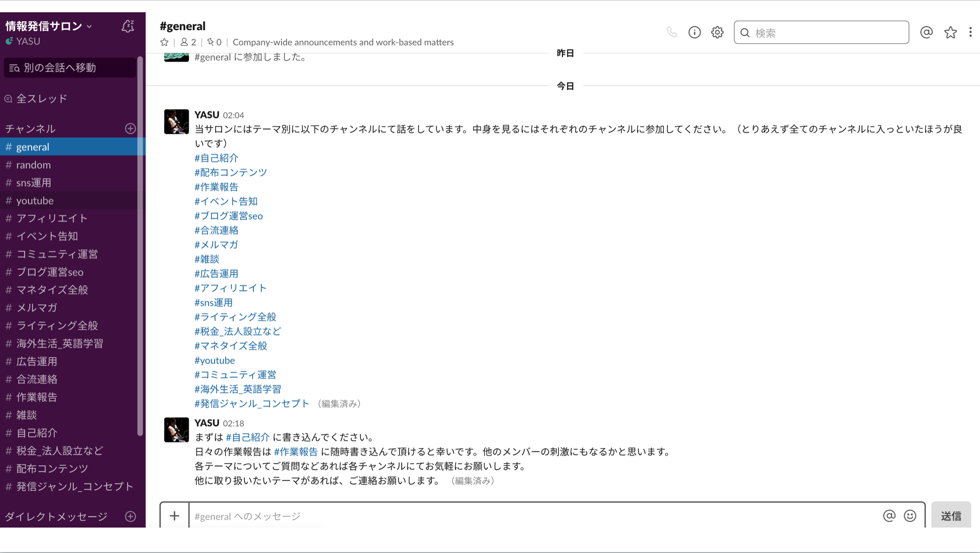Viewport: 980px width, 553px height.
Task: Open channel settings gear icon
Action: pos(717,33)
